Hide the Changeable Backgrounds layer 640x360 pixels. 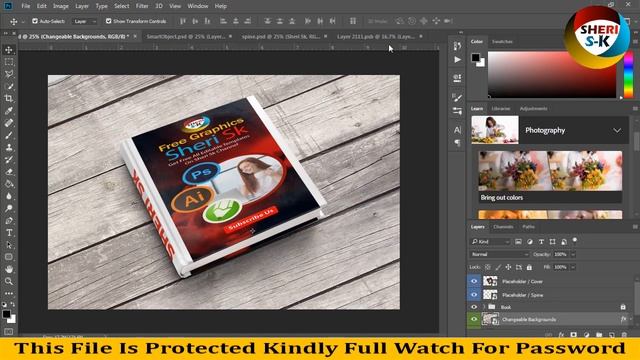pos(474,320)
